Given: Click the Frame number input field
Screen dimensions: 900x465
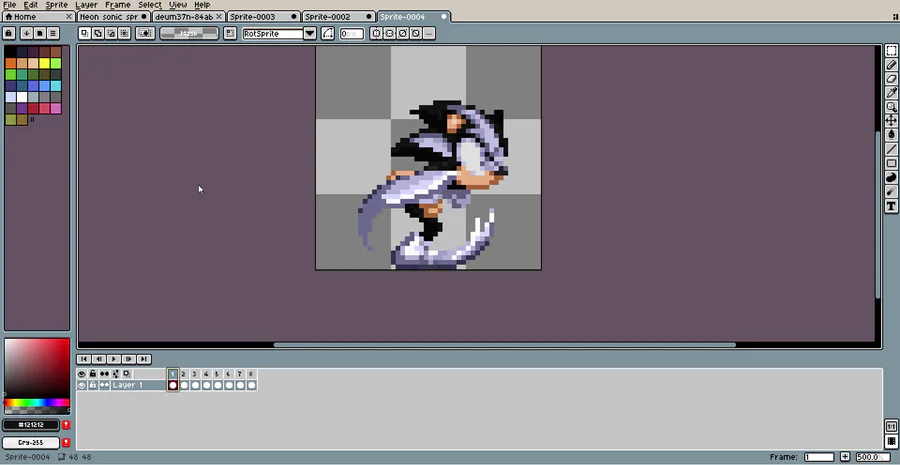Looking at the screenshot, I should (x=819, y=457).
